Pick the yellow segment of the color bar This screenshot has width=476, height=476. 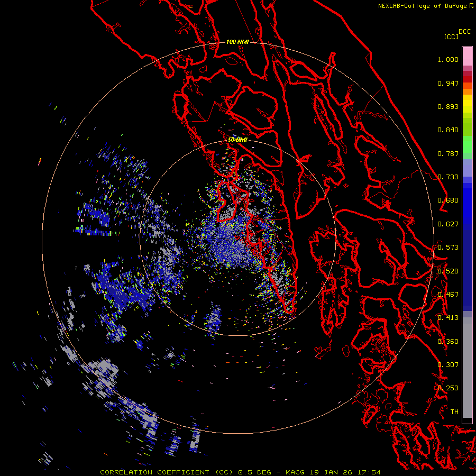(x=467, y=104)
